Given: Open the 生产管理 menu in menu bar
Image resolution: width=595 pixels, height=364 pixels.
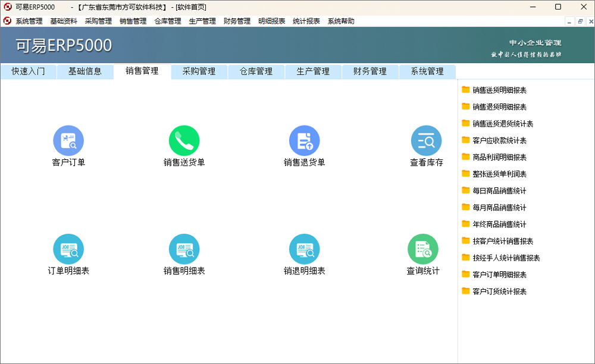Looking at the screenshot, I should tap(202, 21).
